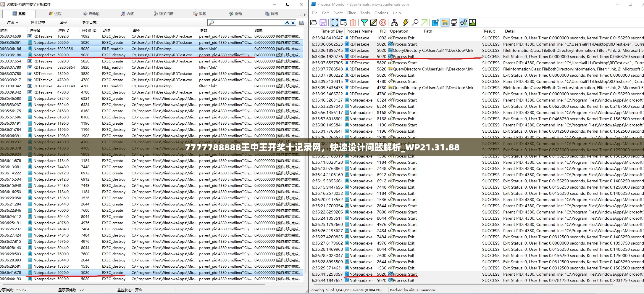The image size is (644, 294).
Task: Switch to the 内核 tab
Action: click(x=127, y=14)
